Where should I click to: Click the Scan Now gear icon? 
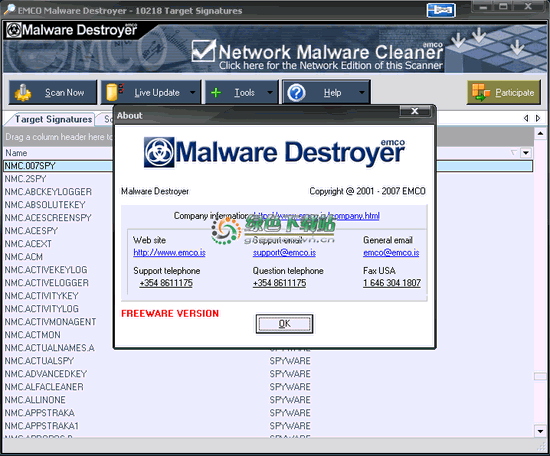click(x=23, y=93)
